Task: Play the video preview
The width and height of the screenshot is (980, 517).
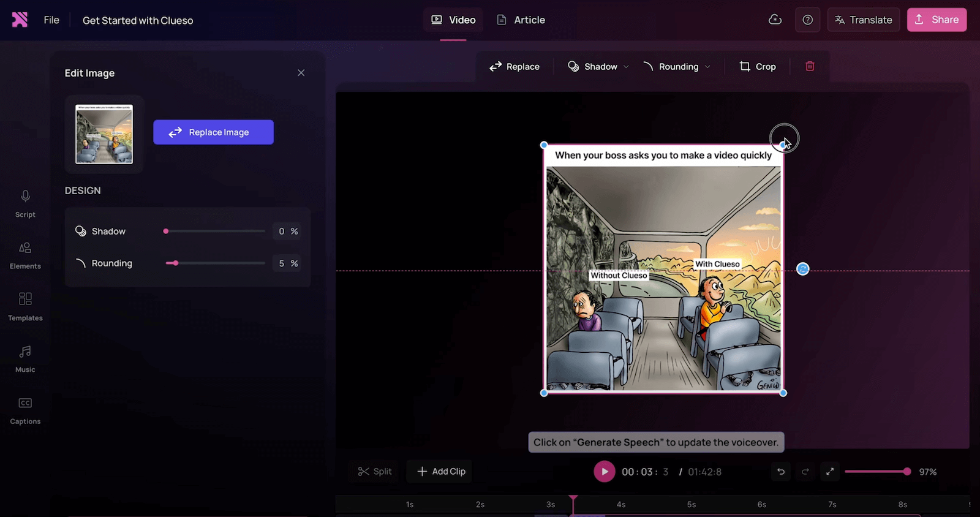Action: (x=604, y=472)
